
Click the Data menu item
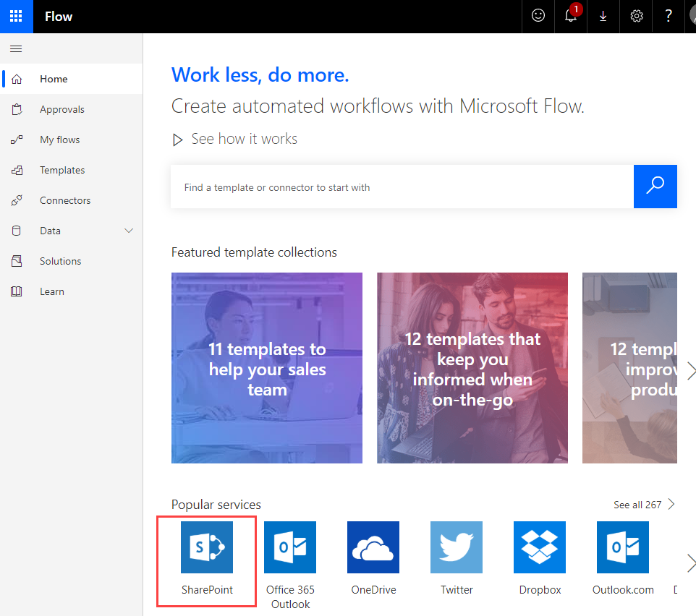(x=72, y=231)
